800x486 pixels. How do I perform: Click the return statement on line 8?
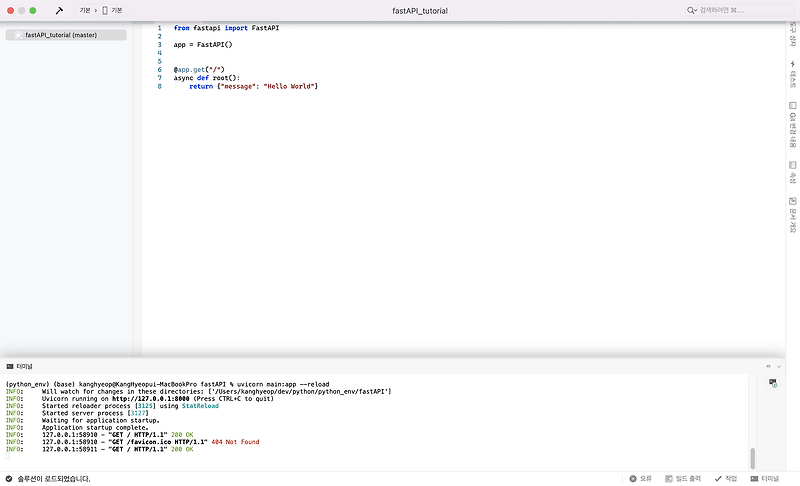tap(254, 87)
